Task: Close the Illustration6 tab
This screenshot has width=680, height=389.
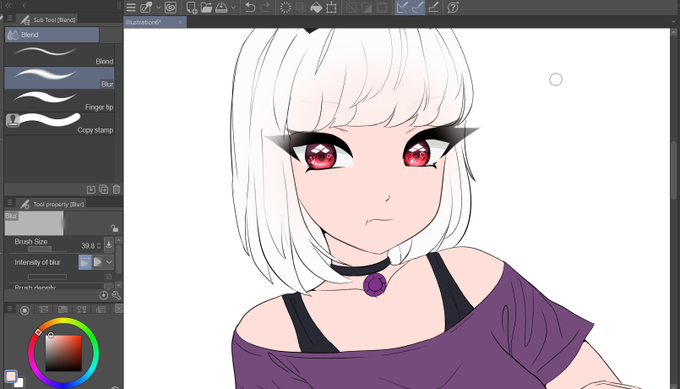Action: click(180, 22)
